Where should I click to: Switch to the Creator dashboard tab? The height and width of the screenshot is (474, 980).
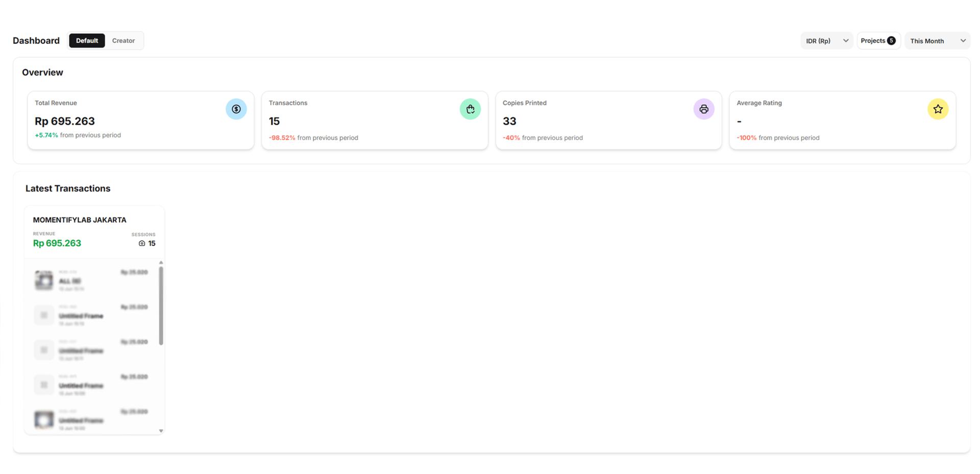tap(124, 40)
